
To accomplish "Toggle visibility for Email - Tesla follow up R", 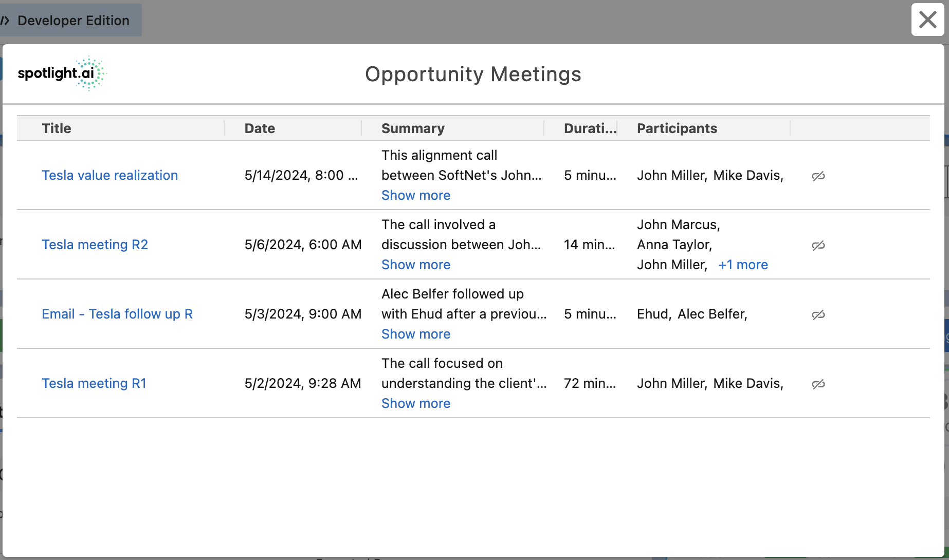I will [x=818, y=314].
